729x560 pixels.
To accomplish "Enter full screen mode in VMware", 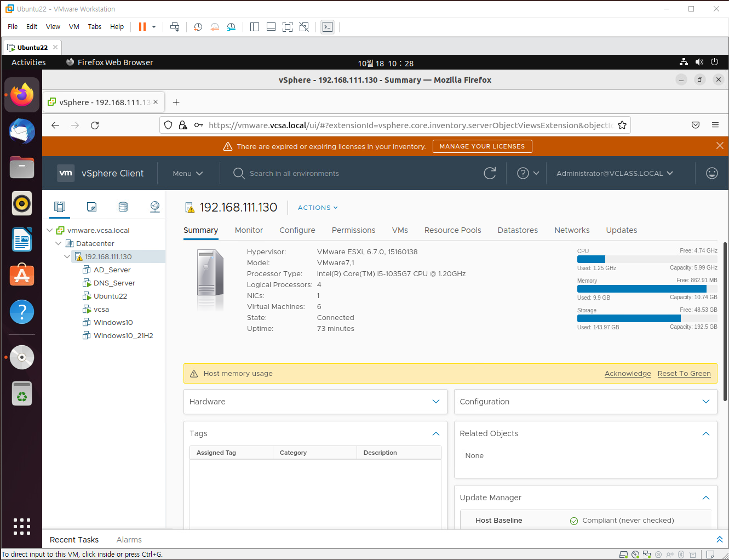I will [288, 27].
